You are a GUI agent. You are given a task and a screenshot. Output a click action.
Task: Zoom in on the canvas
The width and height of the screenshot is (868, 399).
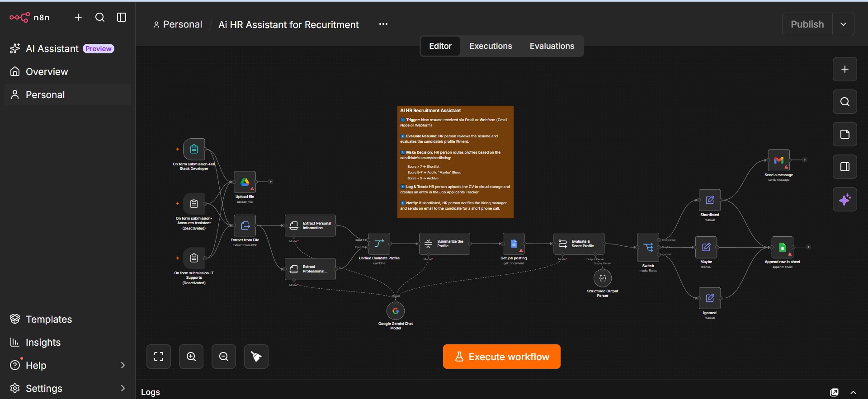click(x=191, y=357)
